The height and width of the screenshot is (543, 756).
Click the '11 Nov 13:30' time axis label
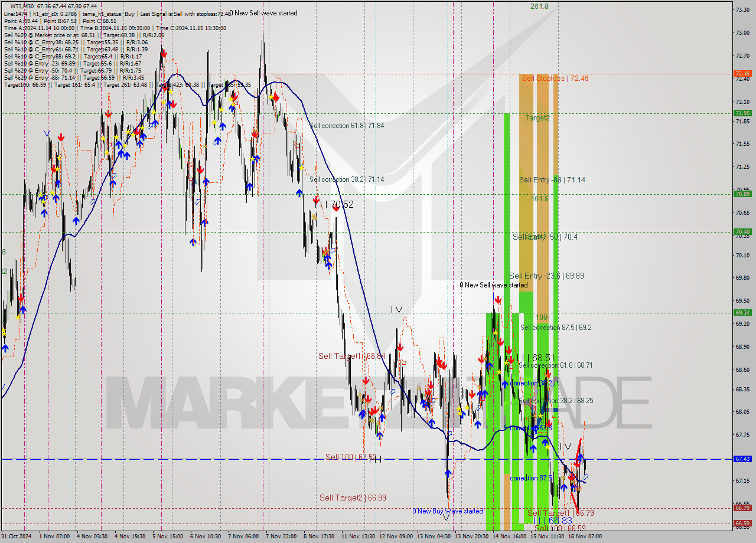(x=358, y=536)
